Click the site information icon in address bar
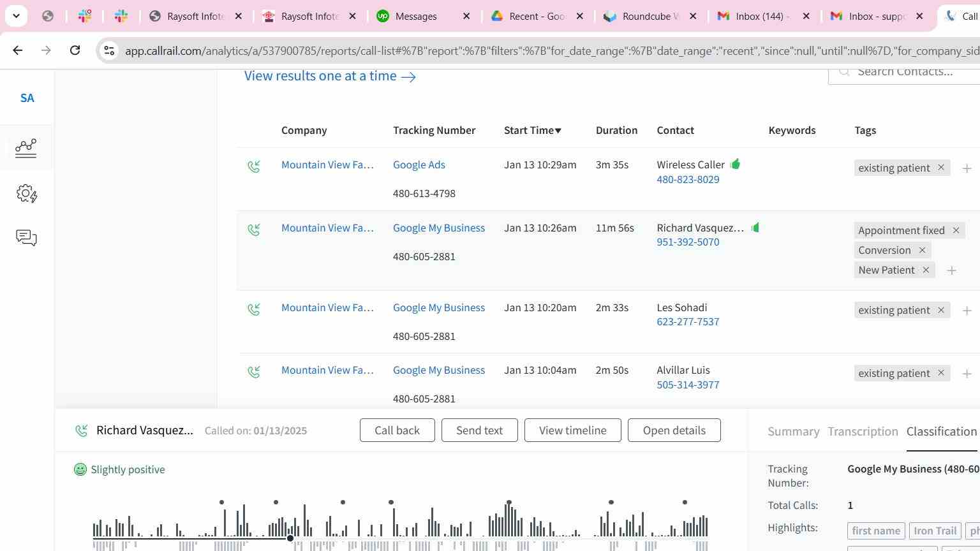 click(x=109, y=50)
